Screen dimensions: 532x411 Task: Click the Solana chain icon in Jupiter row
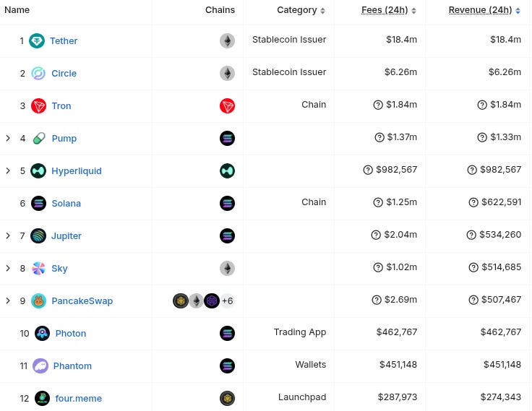pyautogui.click(x=227, y=235)
